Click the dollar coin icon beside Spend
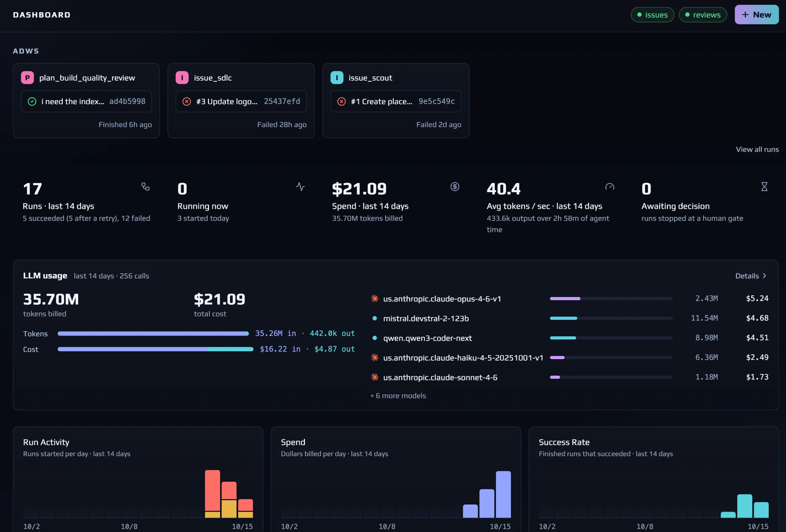Image resolution: width=786 pixels, height=532 pixels. pyautogui.click(x=455, y=187)
